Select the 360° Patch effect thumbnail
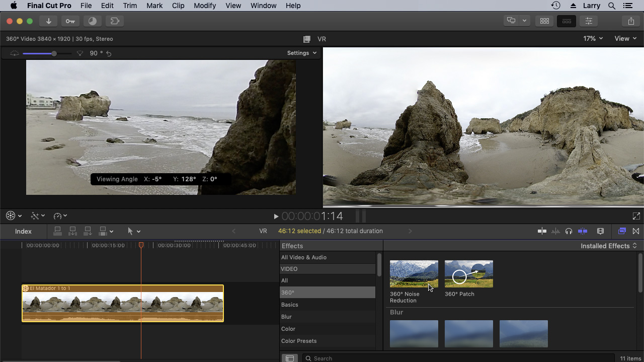 click(469, 274)
